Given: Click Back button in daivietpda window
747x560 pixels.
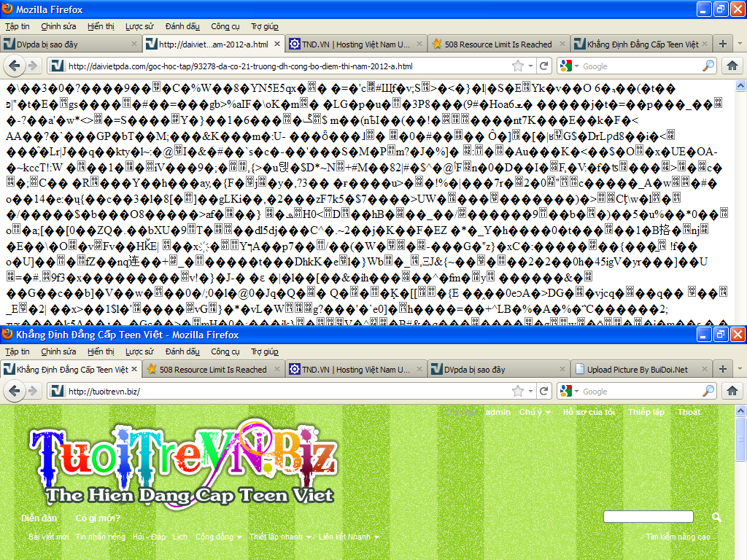Looking at the screenshot, I should pyautogui.click(x=14, y=66).
